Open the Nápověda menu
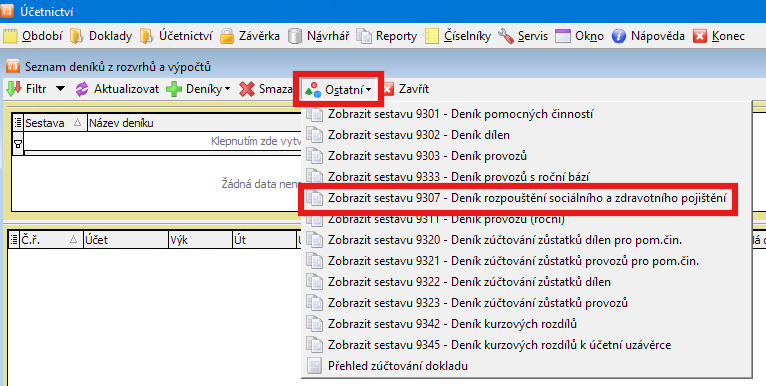Viewport: 766px width, 386px height. (648, 36)
